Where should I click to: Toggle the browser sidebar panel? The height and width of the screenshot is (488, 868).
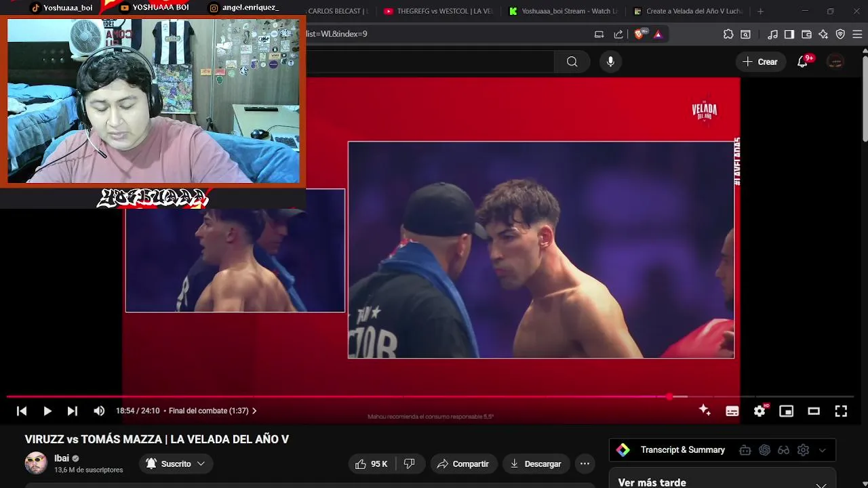click(x=789, y=34)
